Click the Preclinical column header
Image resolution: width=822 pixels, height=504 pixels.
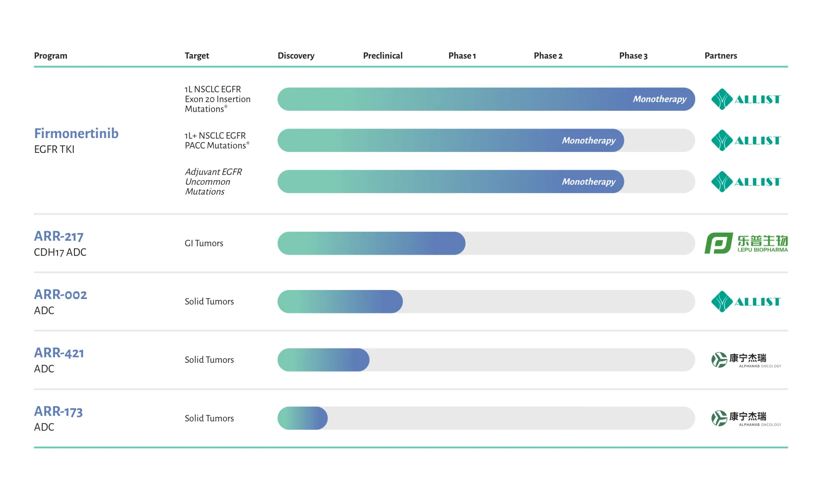click(383, 55)
